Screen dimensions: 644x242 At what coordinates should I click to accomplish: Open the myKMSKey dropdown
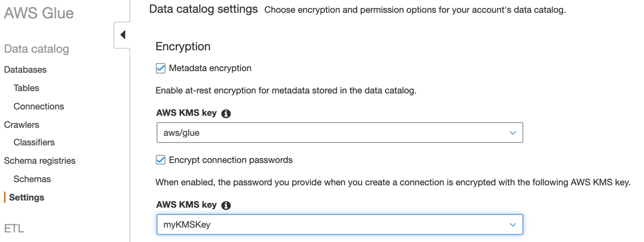pyautogui.click(x=339, y=225)
